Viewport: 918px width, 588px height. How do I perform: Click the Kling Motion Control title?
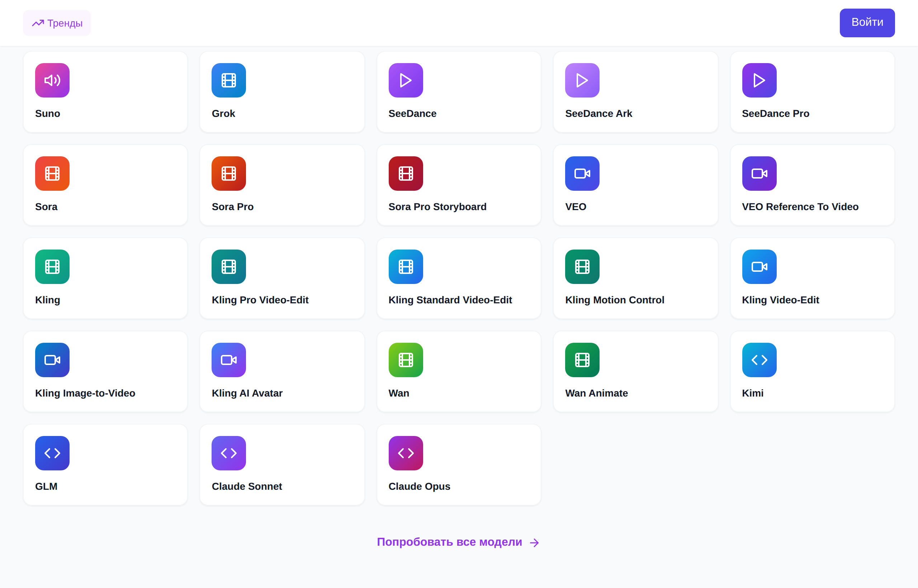click(614, 300)
